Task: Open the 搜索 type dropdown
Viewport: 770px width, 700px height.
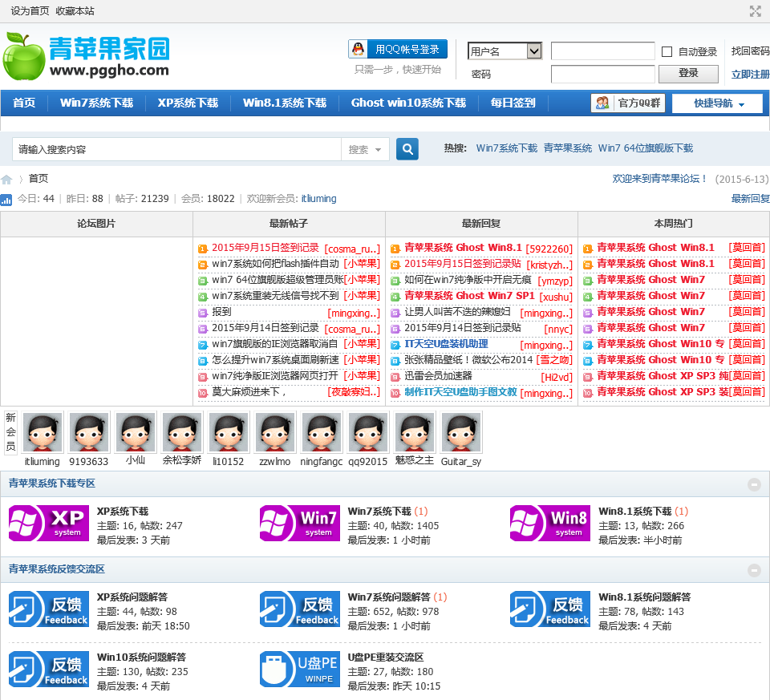Action: (x=367, y=149)
